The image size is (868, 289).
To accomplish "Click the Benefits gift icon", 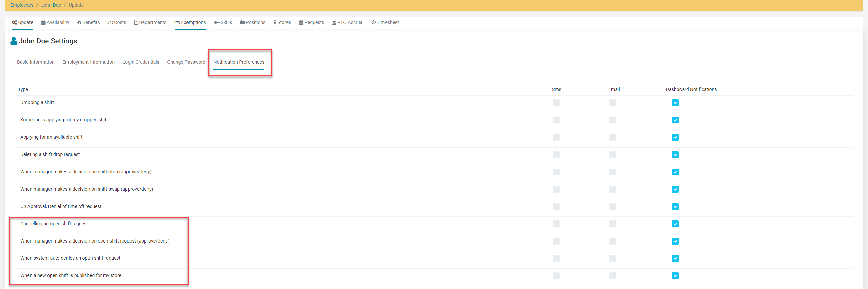I will [x=79, y=22].
